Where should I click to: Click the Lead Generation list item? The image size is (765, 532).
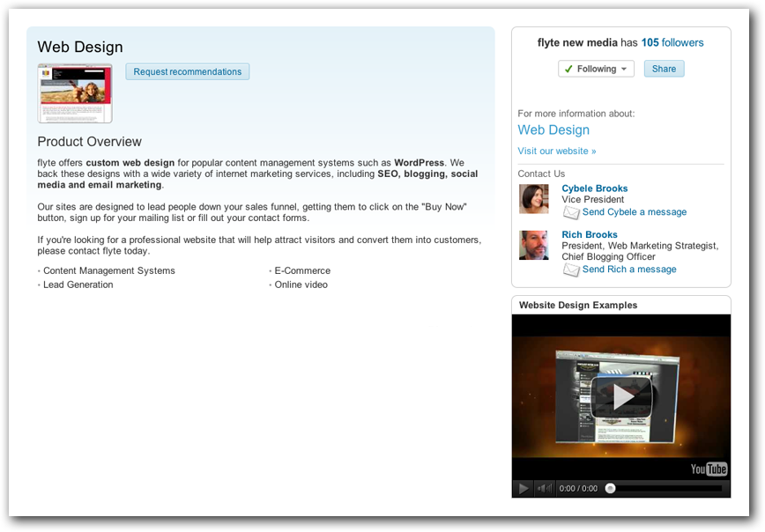point(78,284)
